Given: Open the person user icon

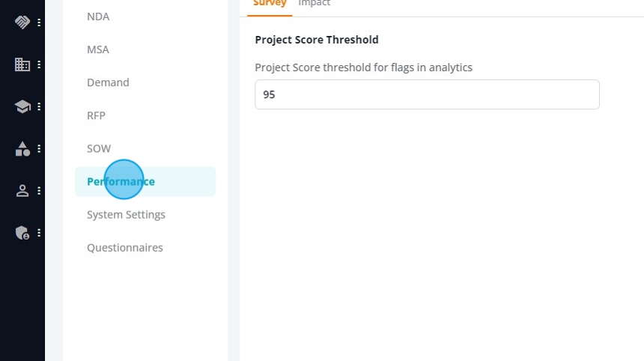Looking at the screenshot, I should [x=22, y=190].
